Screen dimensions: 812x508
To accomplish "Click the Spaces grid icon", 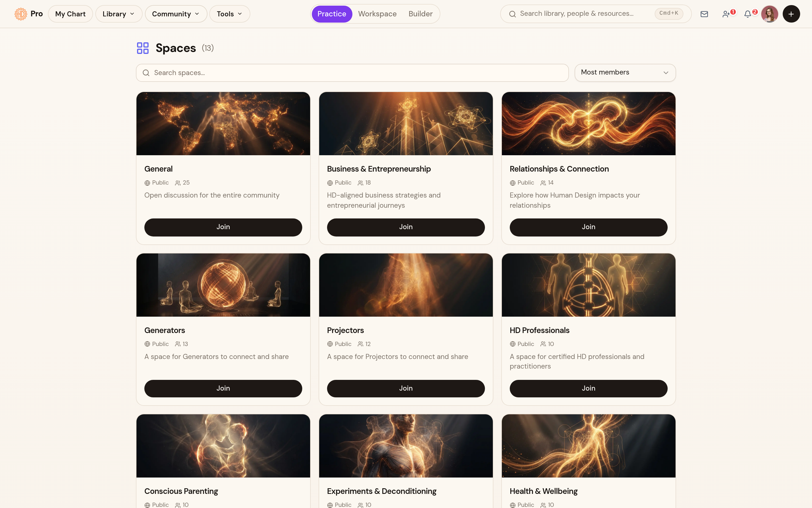I will click(143, 48).
